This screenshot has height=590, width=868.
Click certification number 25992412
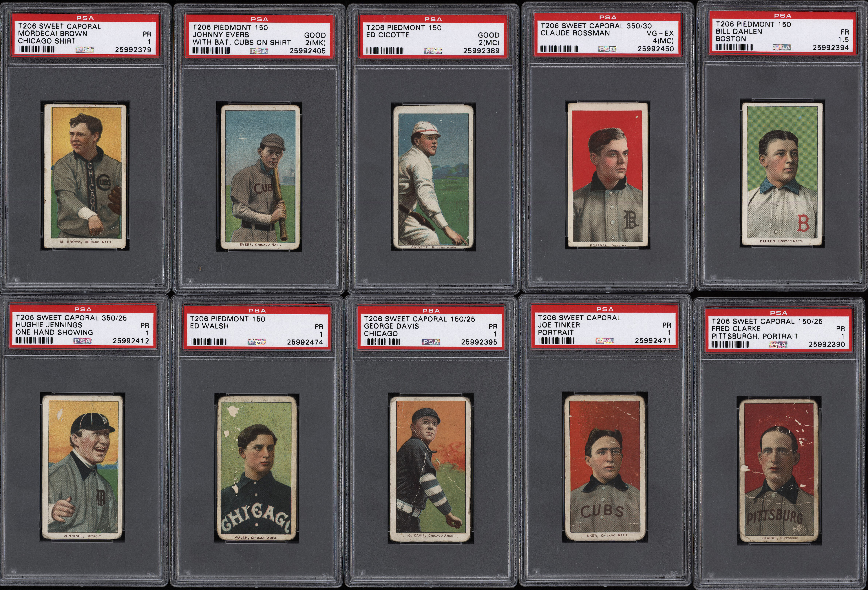(131, 341)
